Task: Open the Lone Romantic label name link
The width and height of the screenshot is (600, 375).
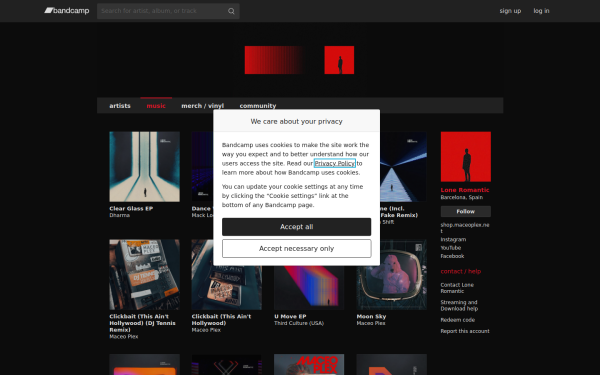Action: coord(465,190)
